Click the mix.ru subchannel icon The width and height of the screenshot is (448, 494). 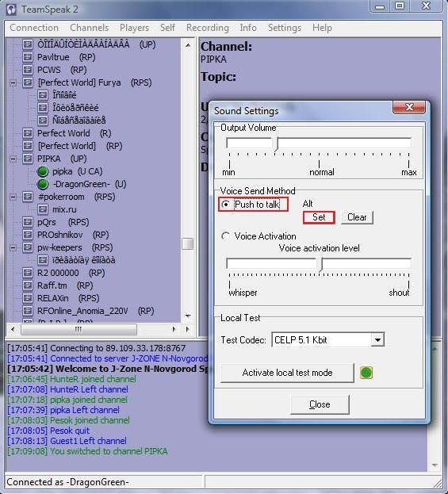coord(43,209)
